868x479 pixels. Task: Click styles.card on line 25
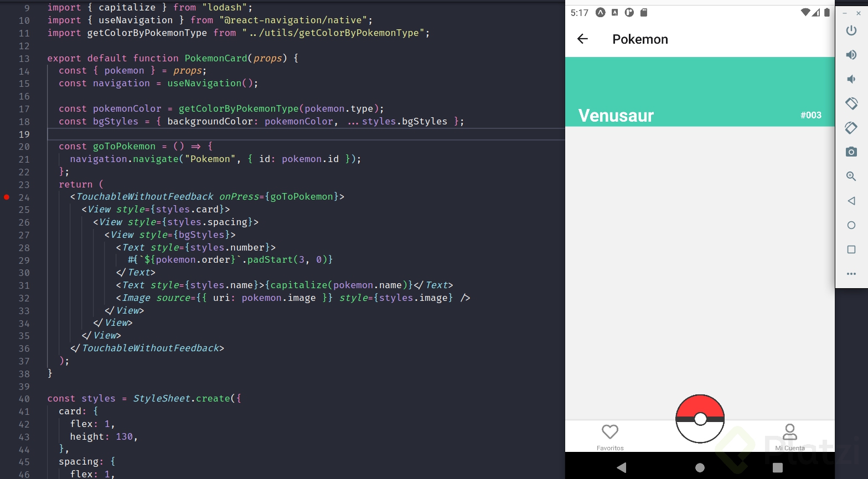tap(188, 209)
